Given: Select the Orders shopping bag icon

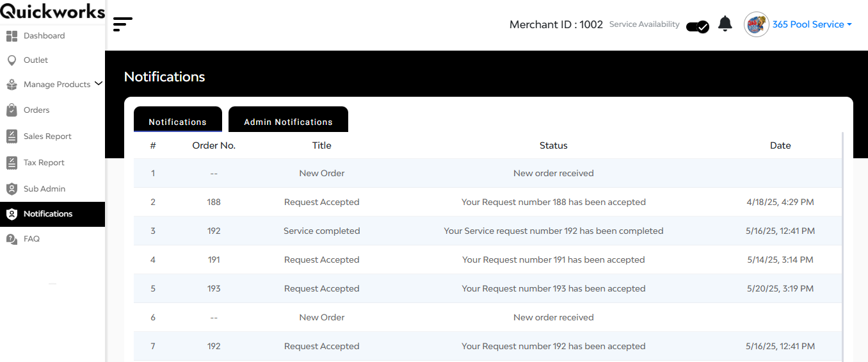Looking at the screenshot, I should (12, 110).
